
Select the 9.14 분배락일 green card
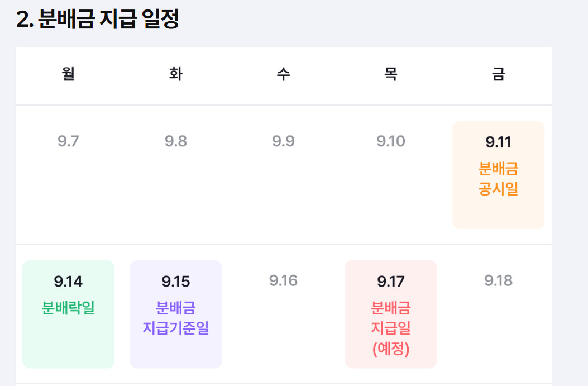tap(68, 314)
